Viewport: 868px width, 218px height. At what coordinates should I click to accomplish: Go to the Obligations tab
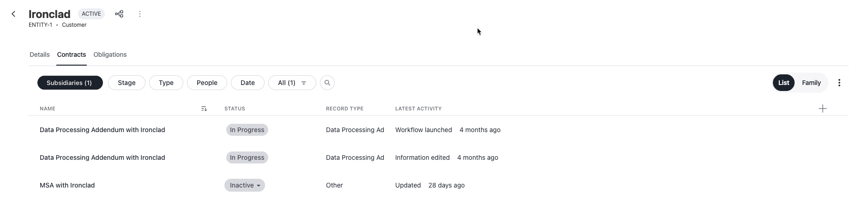click(110, 54)
